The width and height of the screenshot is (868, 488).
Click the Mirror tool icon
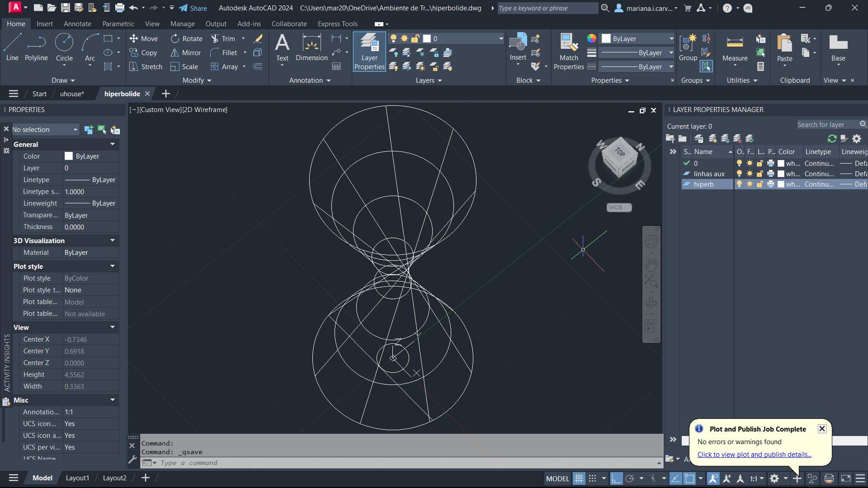click(x=175, y=53)
